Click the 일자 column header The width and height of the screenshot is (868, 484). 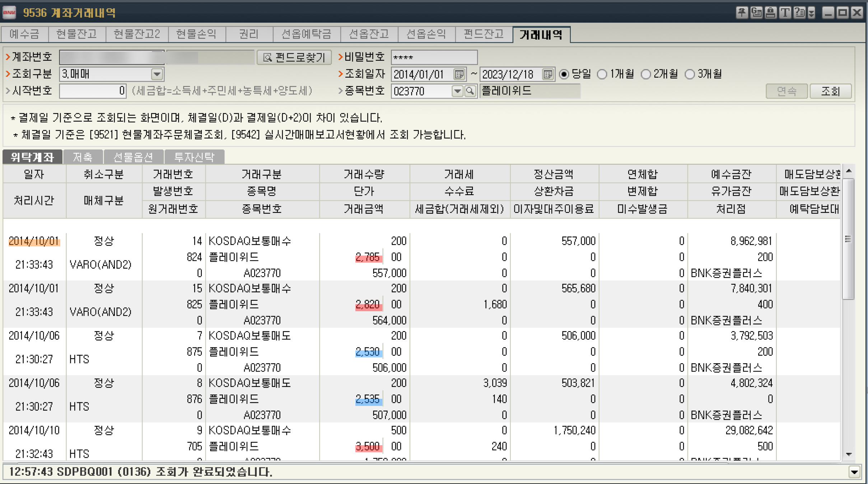click(34, 174)
